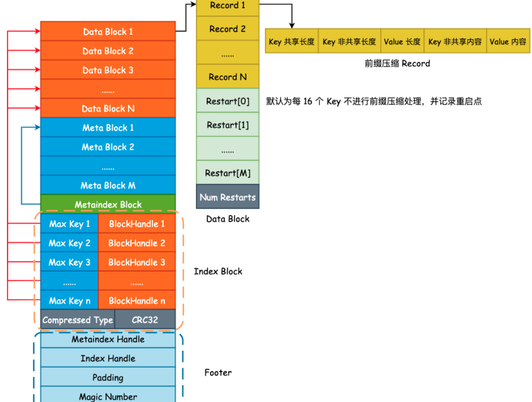Select the Record 1 cell
Viewport: 532px width, 402px height.
(227, 5)
